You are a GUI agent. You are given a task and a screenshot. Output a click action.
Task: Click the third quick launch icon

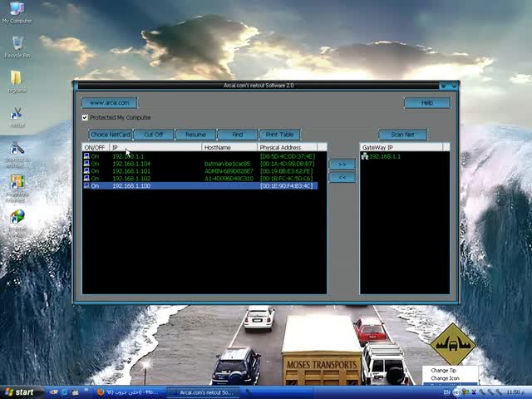[75, 392]
